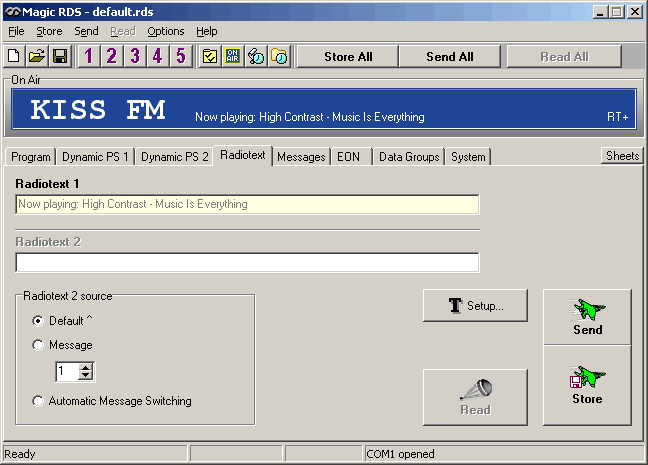
Task: Open the Radiotext Setup dialog
Action: 475,305
